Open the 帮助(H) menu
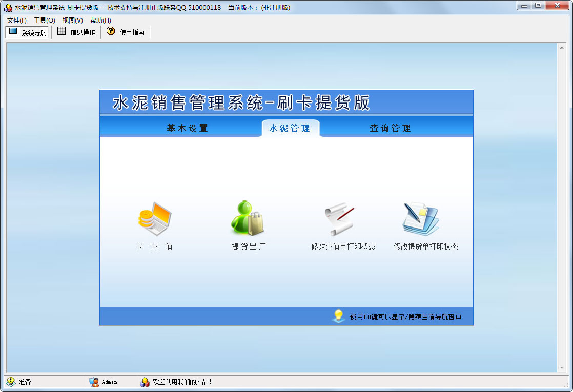573x392 pixels. [x=101, y=20]
